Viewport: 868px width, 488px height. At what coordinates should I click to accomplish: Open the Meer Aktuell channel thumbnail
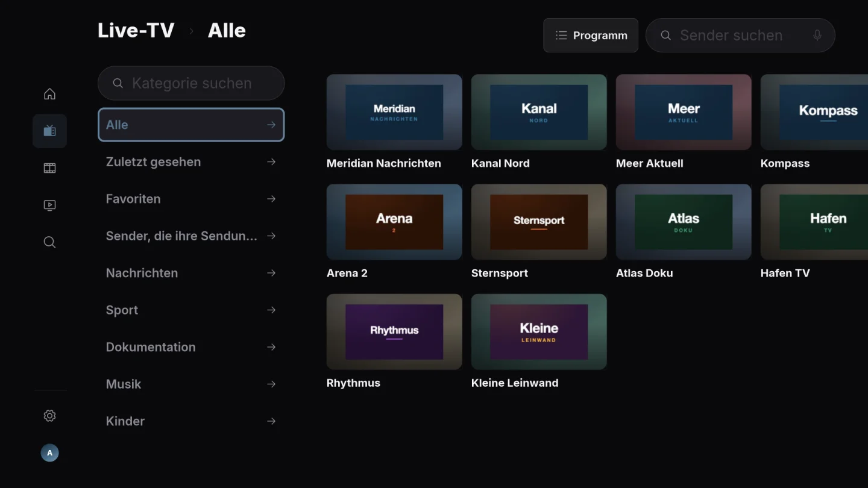(684, 112)
